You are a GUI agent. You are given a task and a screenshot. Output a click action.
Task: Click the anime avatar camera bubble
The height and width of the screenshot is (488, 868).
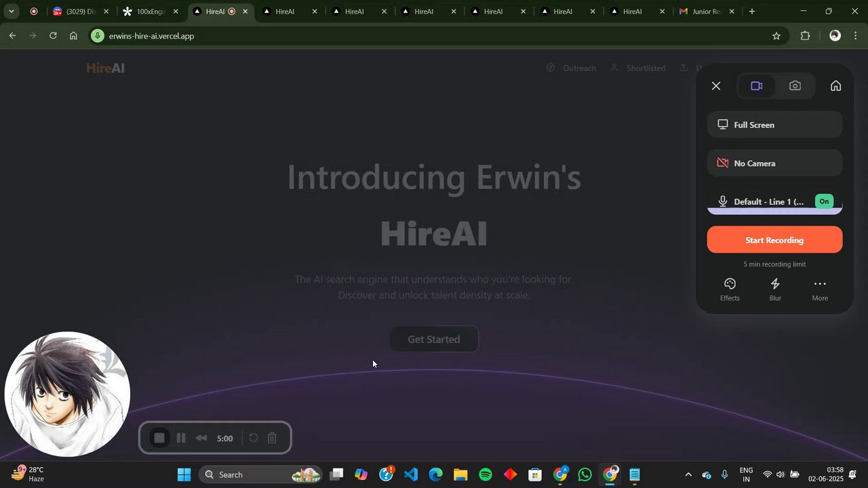point(67,394)
